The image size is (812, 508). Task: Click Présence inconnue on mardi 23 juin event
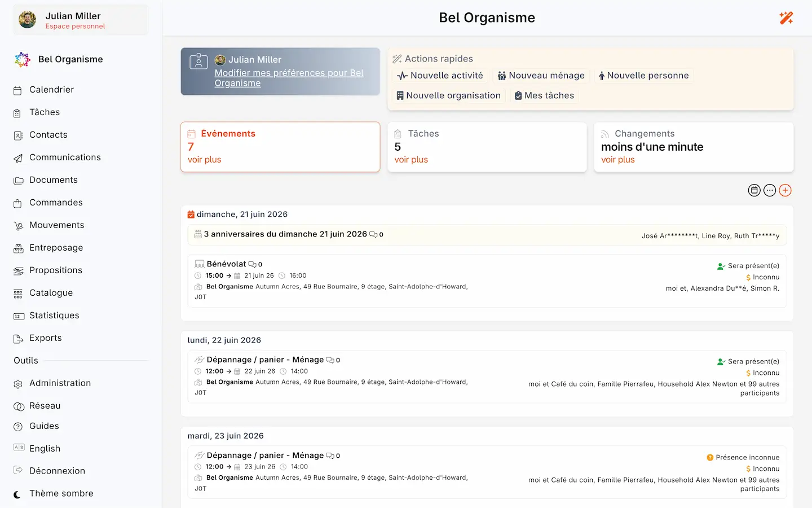point(743,457)
